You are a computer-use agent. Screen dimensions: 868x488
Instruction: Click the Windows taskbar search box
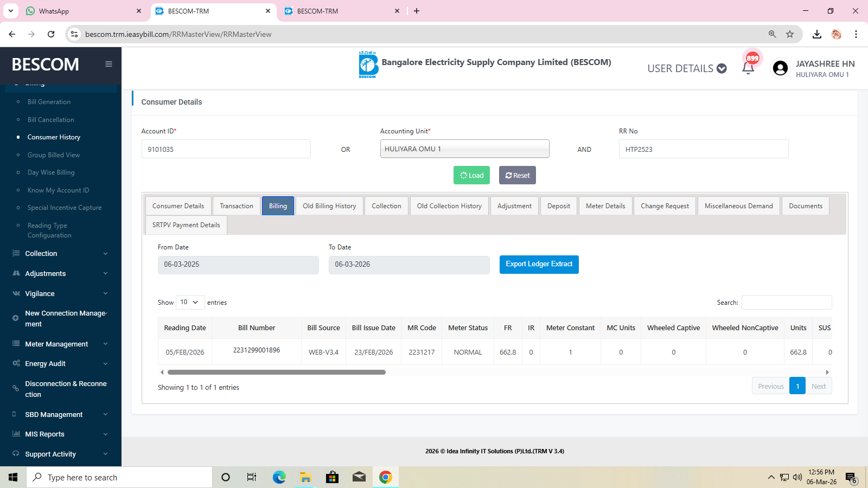click(119, 477)
